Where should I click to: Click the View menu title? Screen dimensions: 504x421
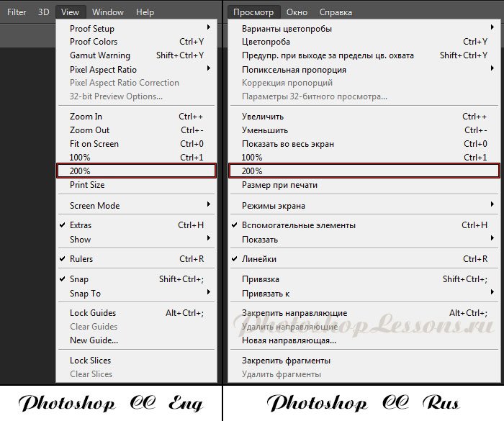(70, 12)
